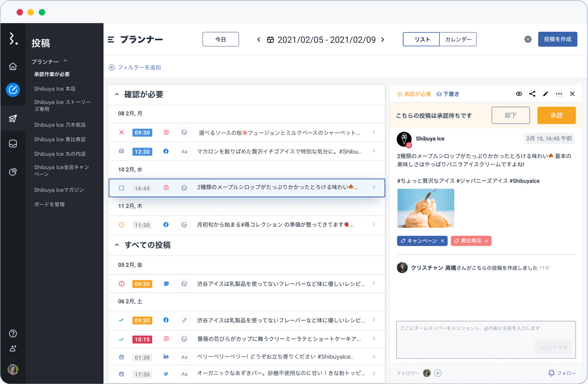Collapse the プランナー sidebar group

65,61
